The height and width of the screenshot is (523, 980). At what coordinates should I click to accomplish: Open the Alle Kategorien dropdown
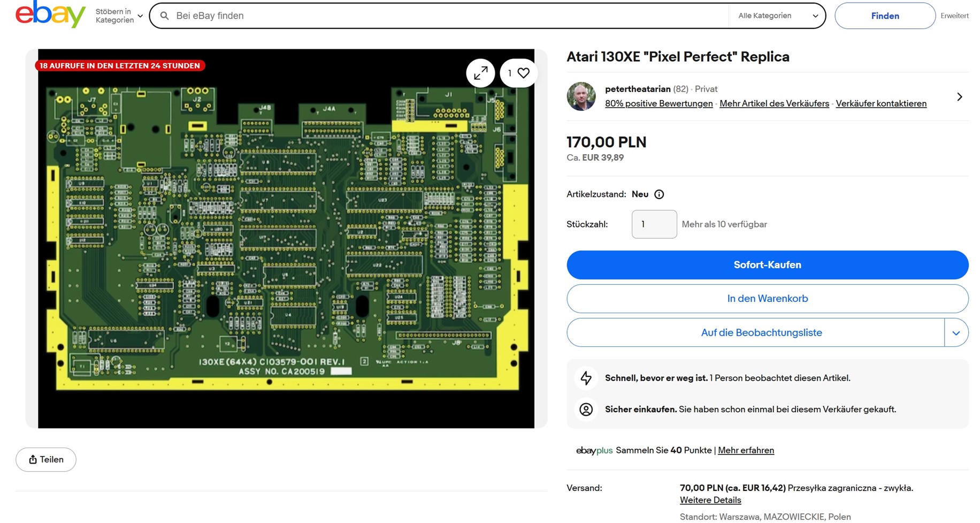(777, 16)
